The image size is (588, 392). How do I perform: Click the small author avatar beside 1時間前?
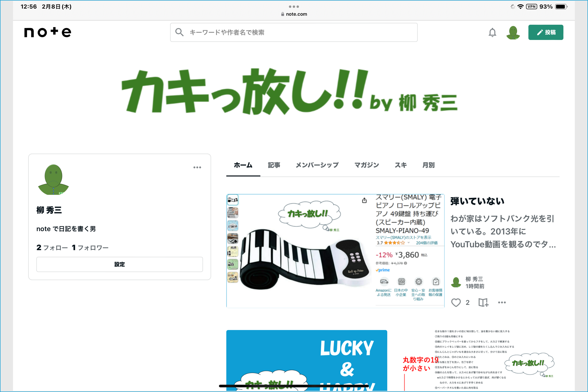(456, 282)
